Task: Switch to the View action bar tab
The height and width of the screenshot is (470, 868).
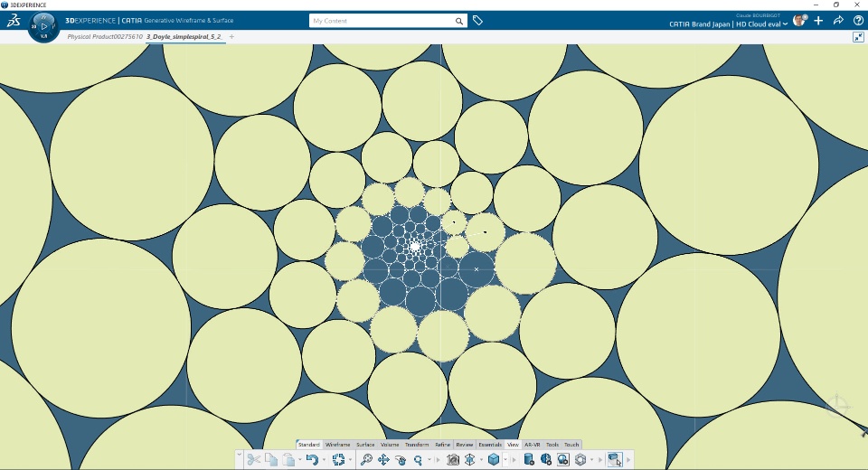Action: [514, 445]
